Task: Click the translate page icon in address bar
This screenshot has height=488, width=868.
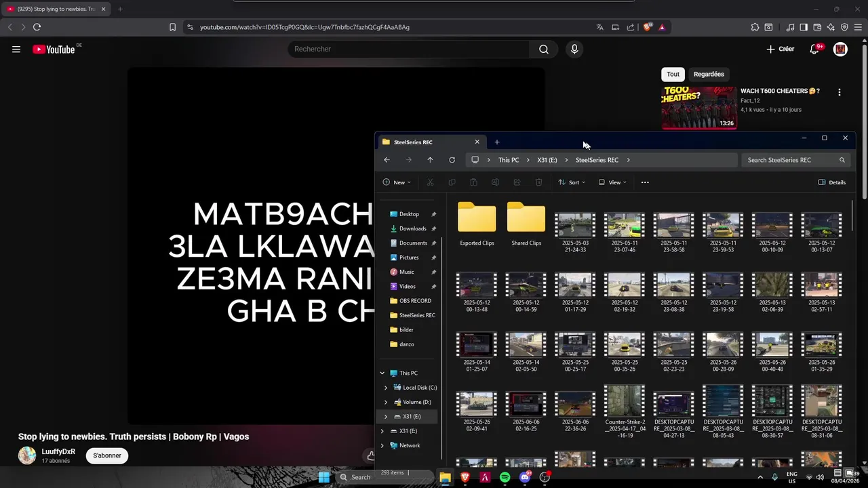Action: (x=599, y=27)
